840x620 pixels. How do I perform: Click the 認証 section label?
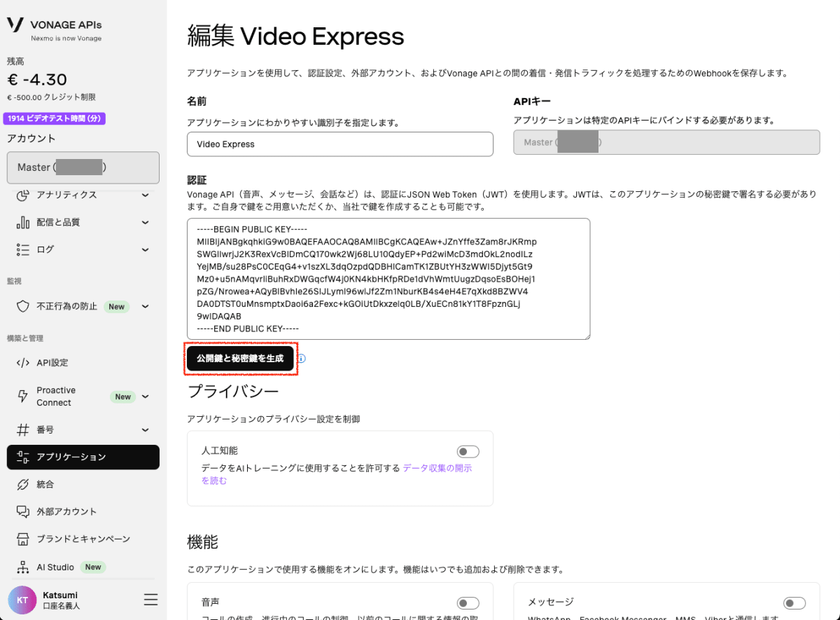pos(197,181)
